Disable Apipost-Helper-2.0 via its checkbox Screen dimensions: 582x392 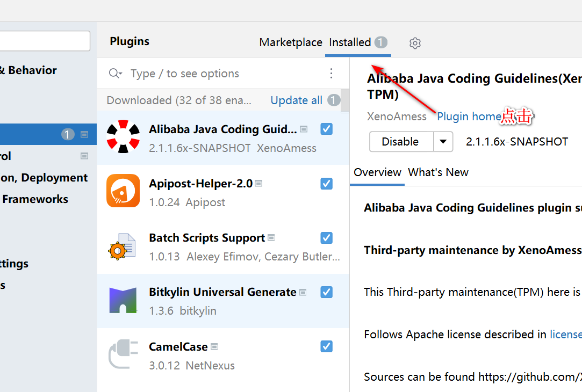click(x=326, y=184)
